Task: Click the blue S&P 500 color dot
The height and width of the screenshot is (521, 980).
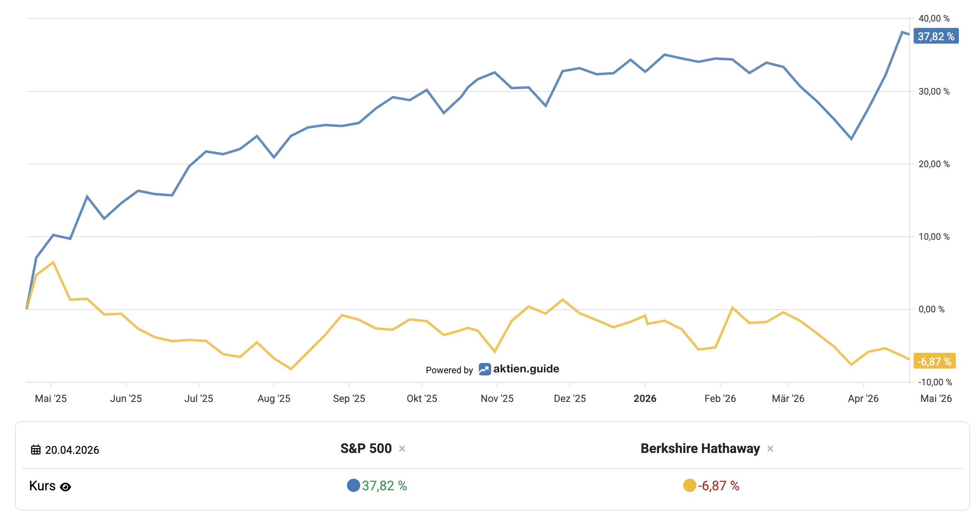Action: pyautogui.click(x=353, y=485)
